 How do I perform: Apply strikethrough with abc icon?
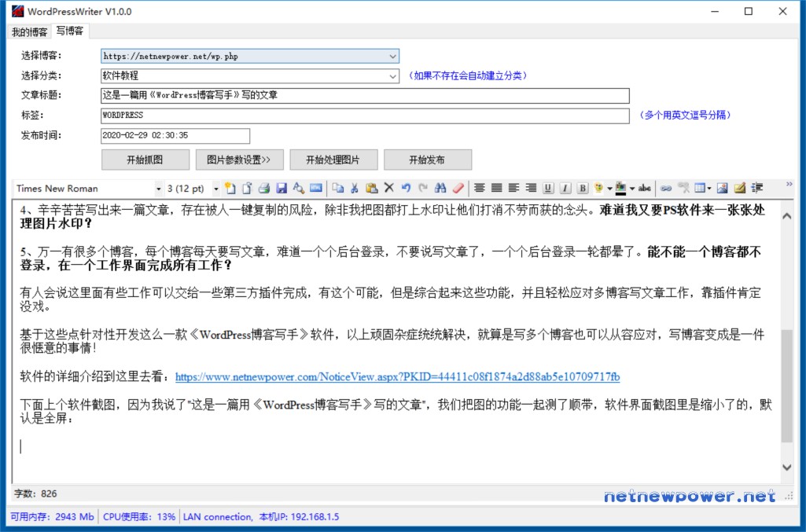645,188
